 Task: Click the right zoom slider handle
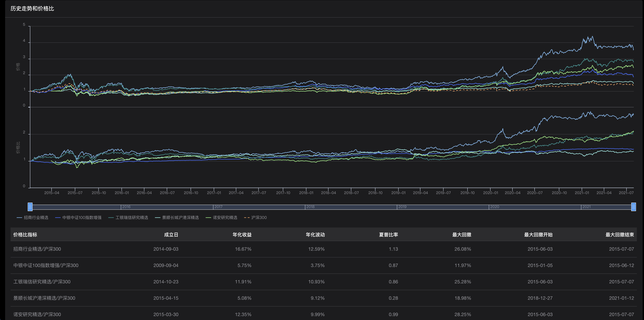[x=633, y=207]
